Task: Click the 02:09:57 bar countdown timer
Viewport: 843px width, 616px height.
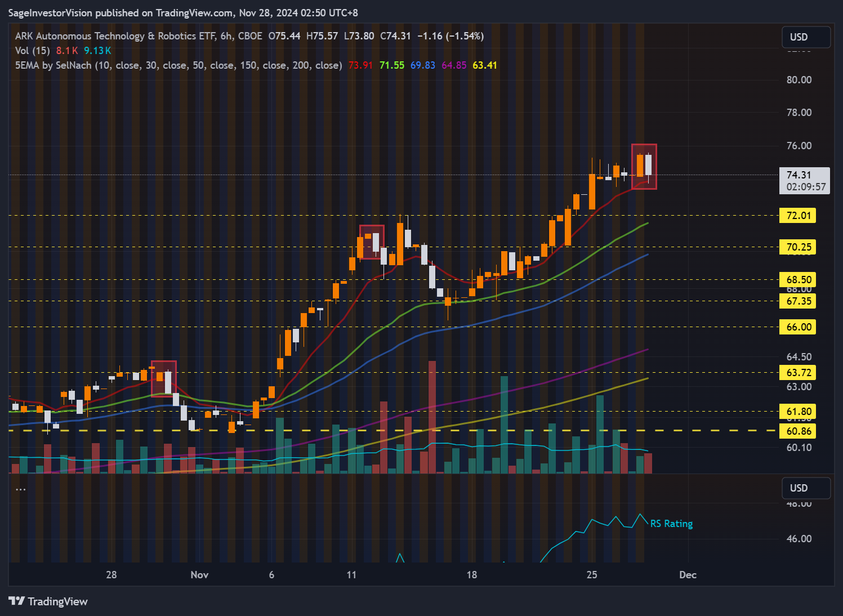Action: tap(806, 187)
